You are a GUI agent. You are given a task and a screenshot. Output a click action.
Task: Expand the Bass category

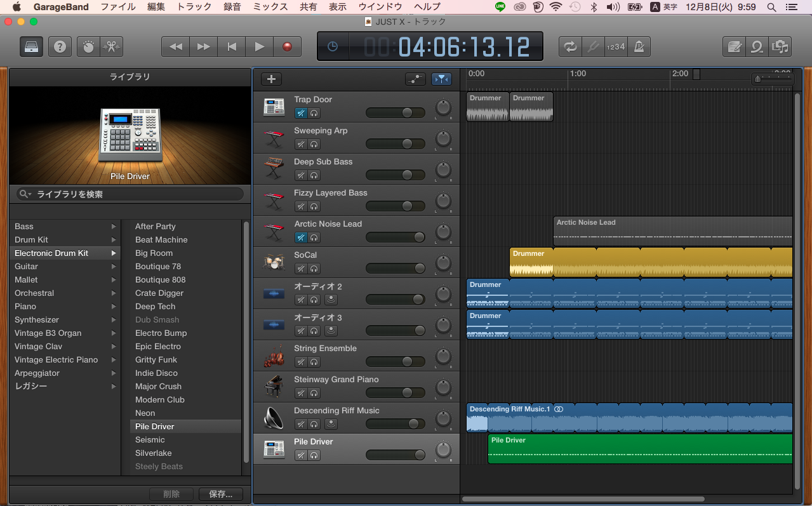(114, 227)
